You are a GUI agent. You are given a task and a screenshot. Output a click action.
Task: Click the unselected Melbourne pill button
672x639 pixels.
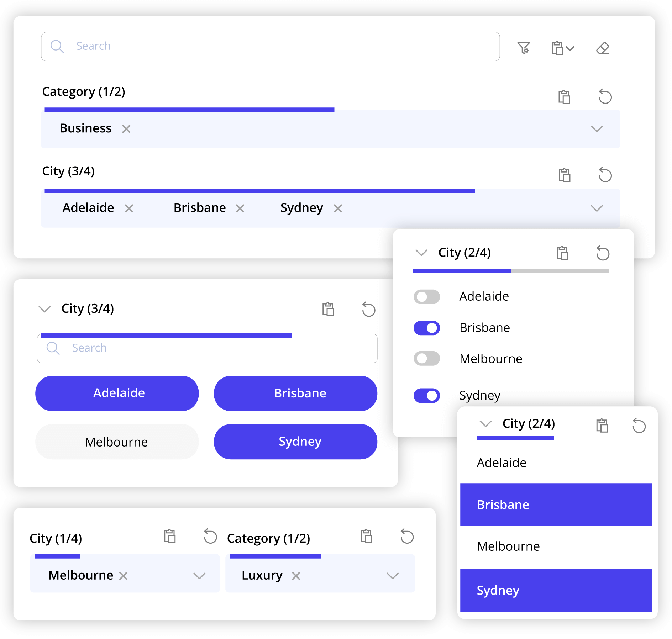point(117,442)
